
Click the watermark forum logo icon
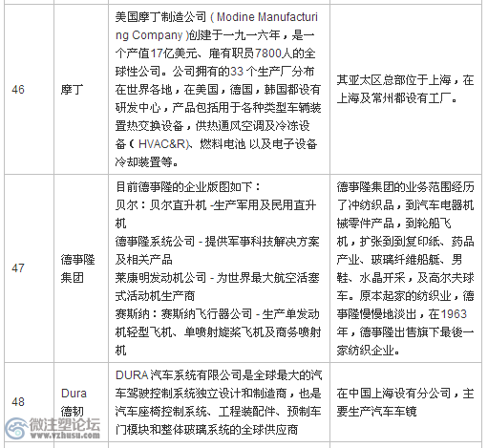click(16, 428)
